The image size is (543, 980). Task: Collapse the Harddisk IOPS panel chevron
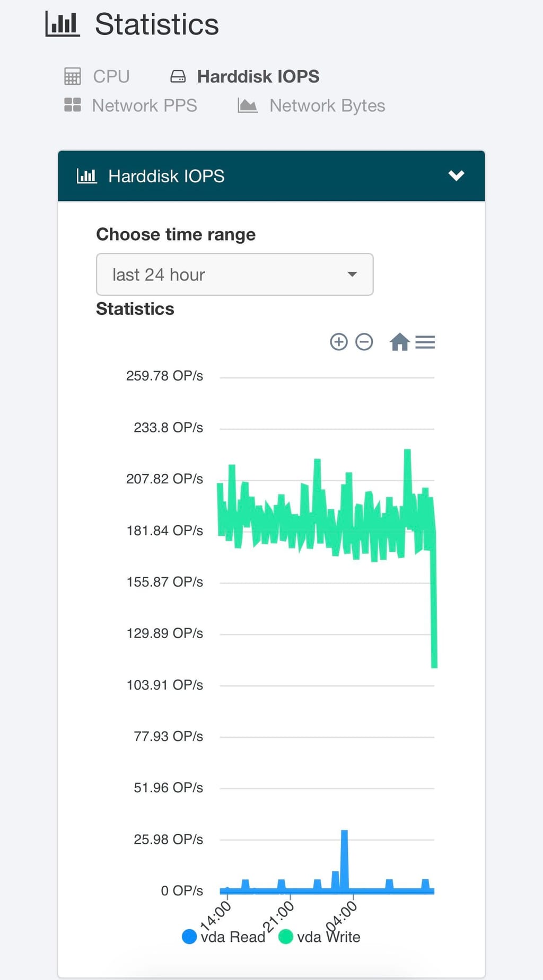(x=456, y=175)
